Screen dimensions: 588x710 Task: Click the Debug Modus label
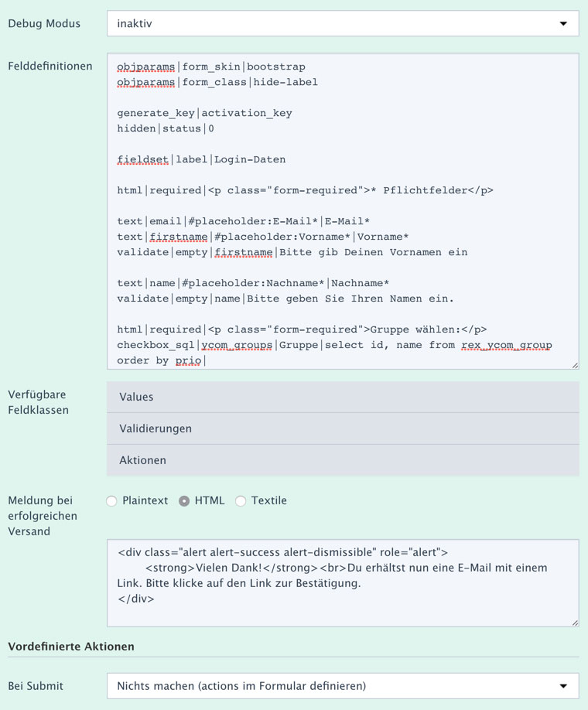coord(44,23)
